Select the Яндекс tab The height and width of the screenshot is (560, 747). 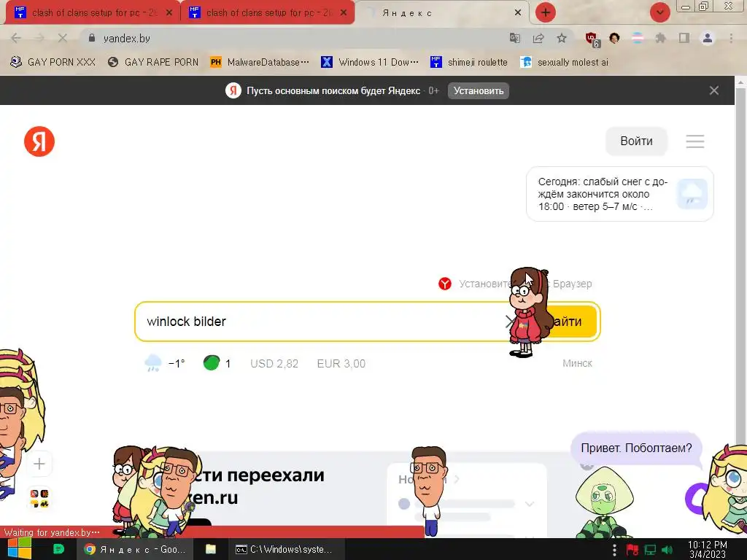(441, 13)
